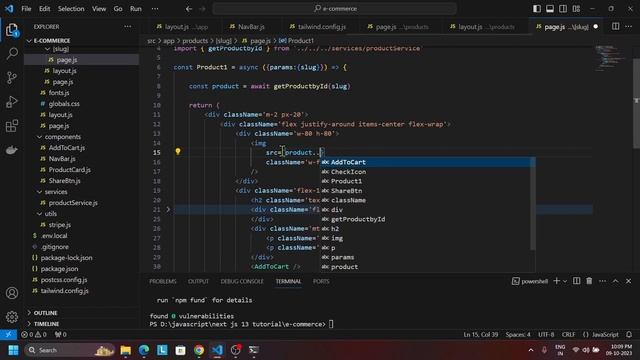Open the Selection menu

click(x=71, y=9)
